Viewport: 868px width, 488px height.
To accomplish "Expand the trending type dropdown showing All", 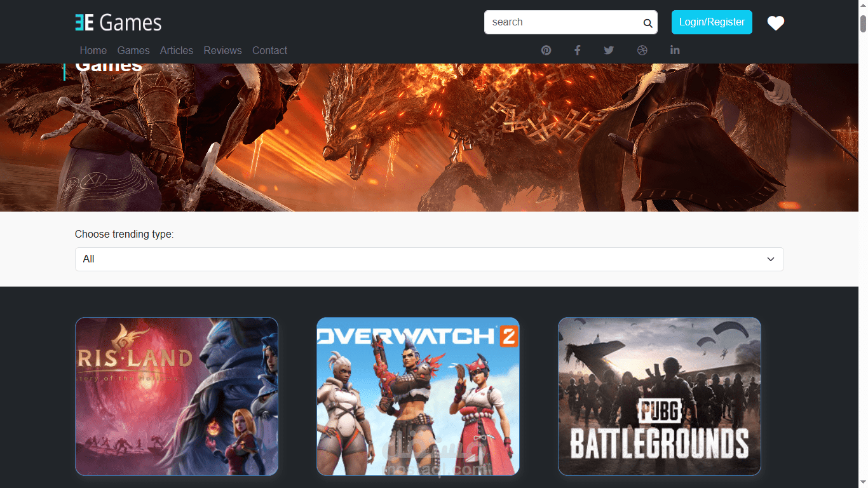I will pyautogui.click(x=429, y=259).
